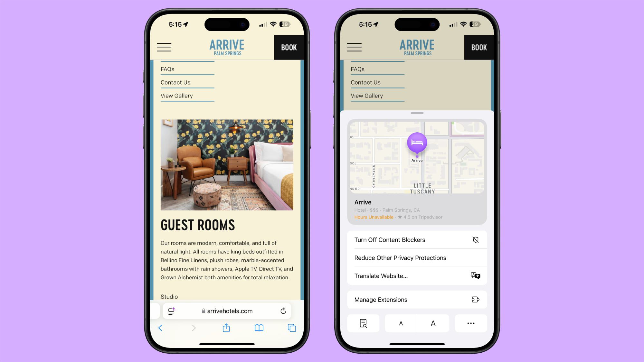Tap the three-dot more options button

point(470,323)
